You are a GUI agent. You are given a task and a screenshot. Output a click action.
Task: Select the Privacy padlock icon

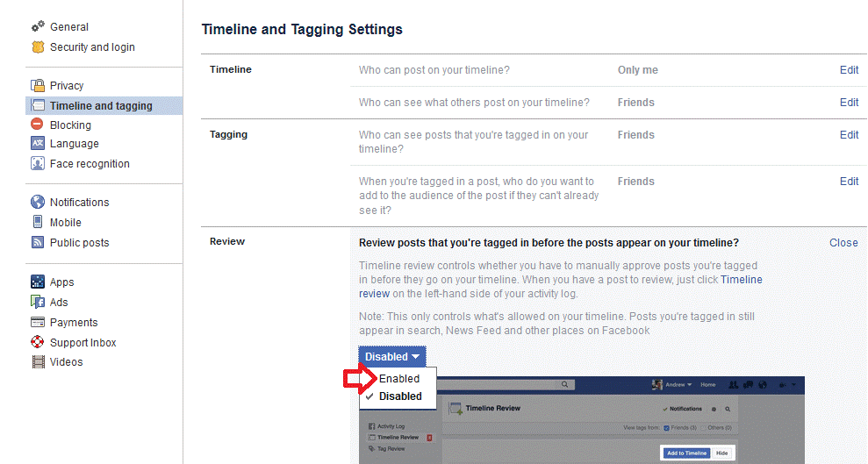(38, 85)
